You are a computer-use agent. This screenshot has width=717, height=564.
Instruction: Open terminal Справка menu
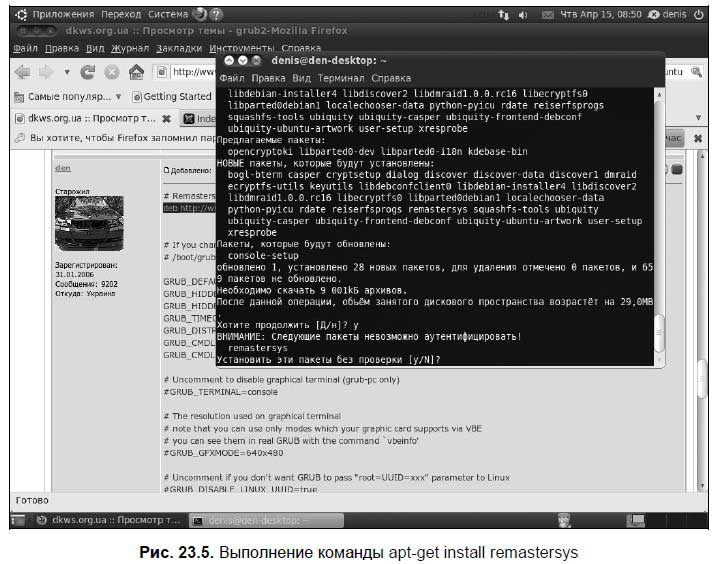391,78
